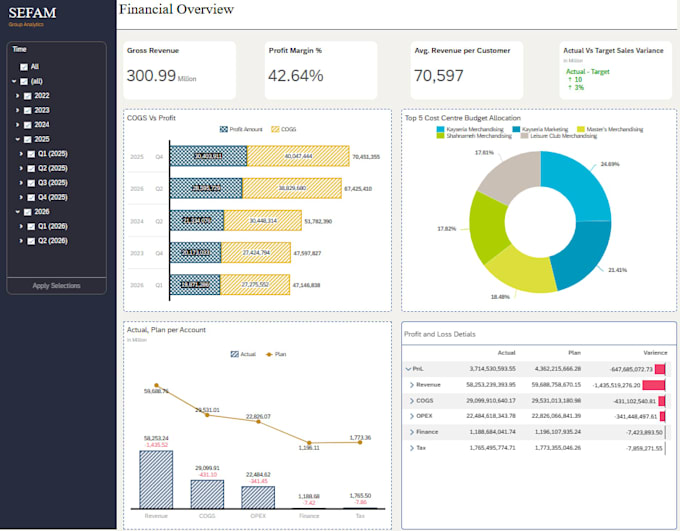Viewport: 680px width, 531px height.
Task: Click the 'Top 5 Cost Centre Budget Allocation' title
Action: point(463,118)
